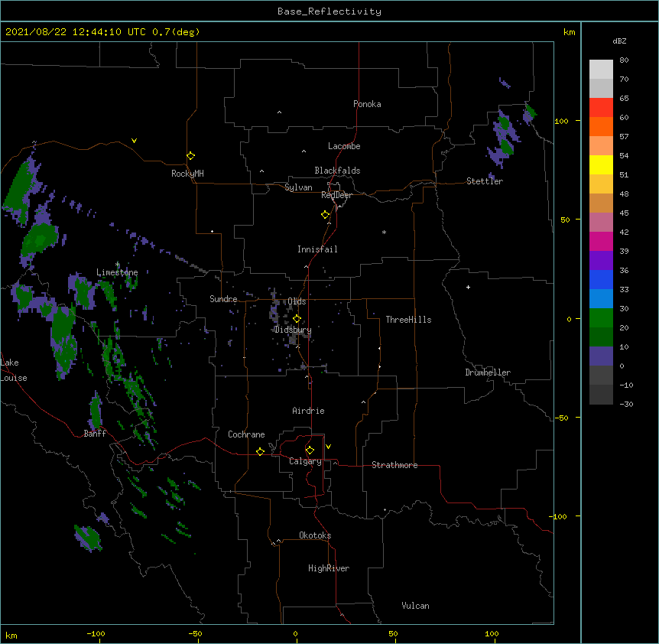Select the asterisk marker above Limestone label

tap(118, 265)
